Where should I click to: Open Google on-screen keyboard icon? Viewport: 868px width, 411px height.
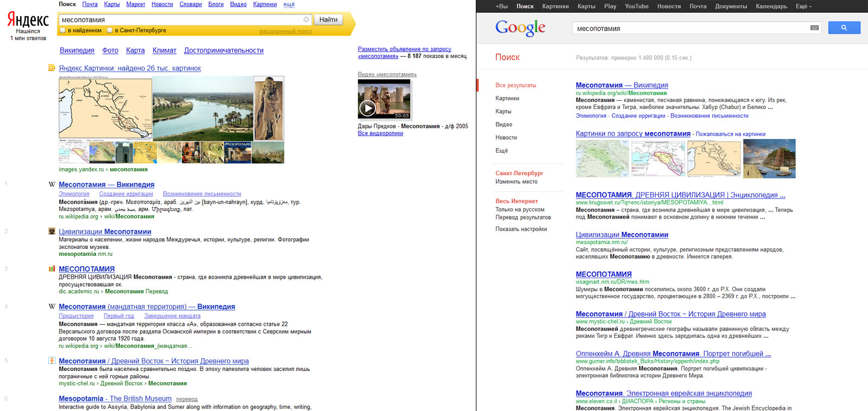pos(814,28)
